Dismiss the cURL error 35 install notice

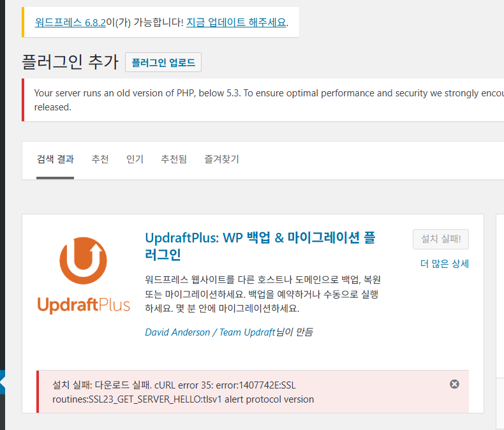click(454, 384)
